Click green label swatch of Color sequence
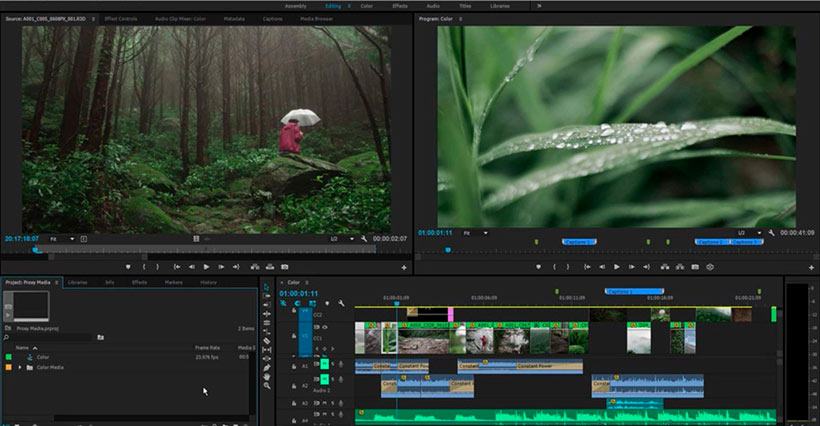This screenshot has height=426, width=820. (8, 357)
